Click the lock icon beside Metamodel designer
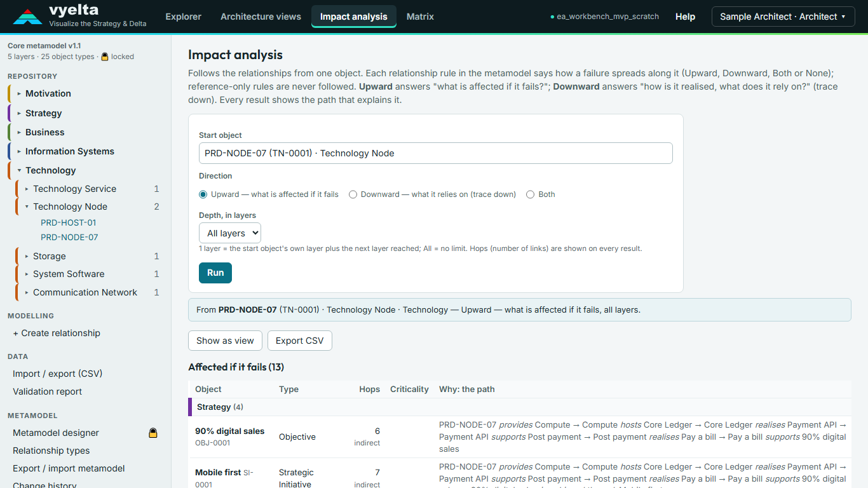 [x=153, y=433]
